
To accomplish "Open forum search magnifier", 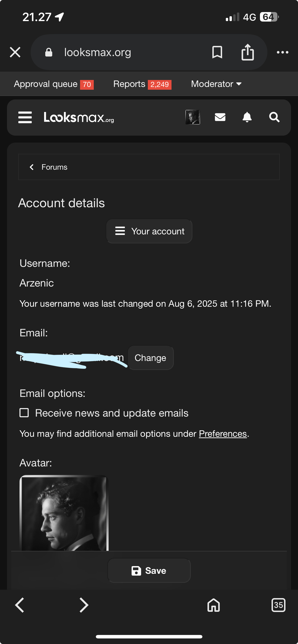I will point(274,117).
